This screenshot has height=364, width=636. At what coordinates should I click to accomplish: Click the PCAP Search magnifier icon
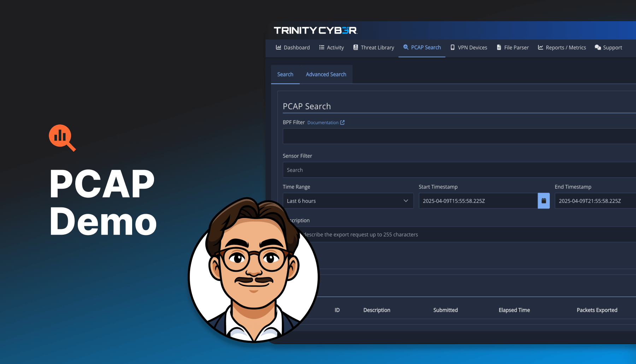coord(406,47)
